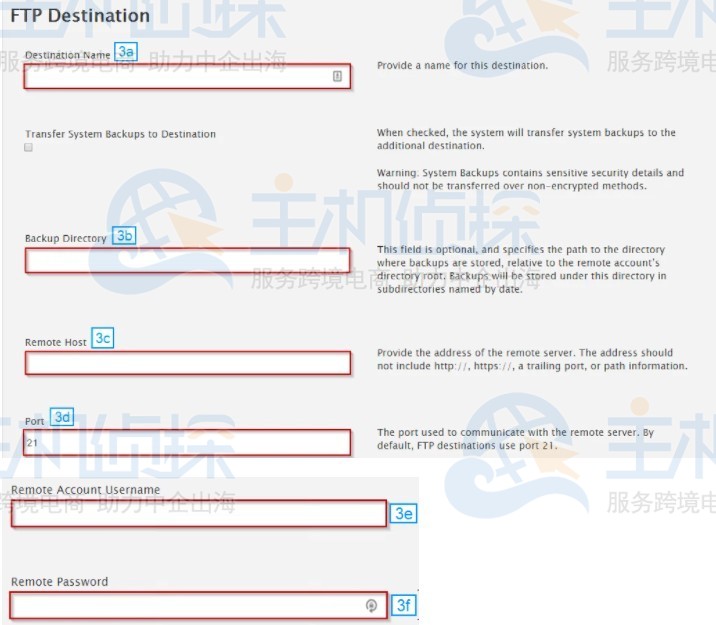This screenshot has height=625, width=716.
Task: Click the password key icon in Remote Password
Action: coord(371,605)
